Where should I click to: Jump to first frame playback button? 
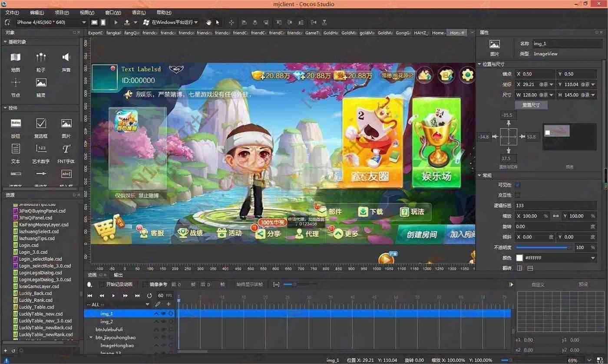90,295
